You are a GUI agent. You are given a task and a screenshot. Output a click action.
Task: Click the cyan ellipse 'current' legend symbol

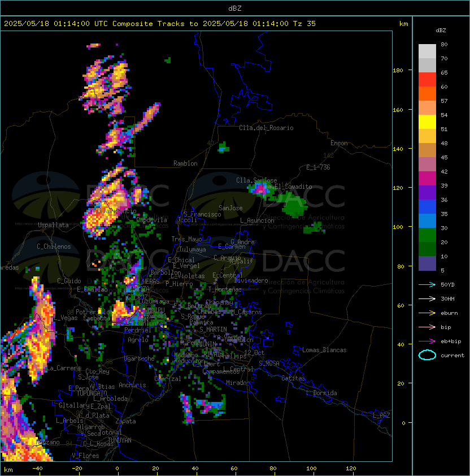point(427,355)
